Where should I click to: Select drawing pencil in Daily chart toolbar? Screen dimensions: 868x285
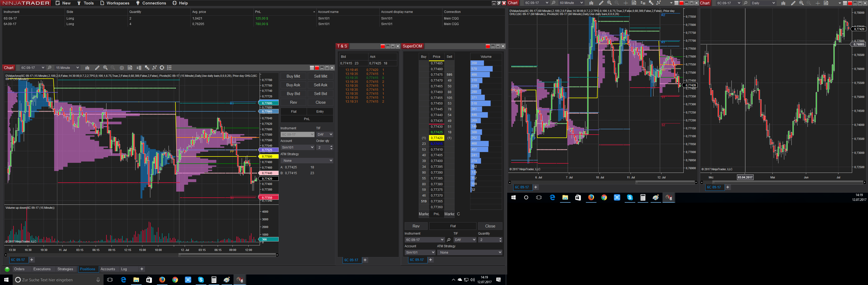[x=793, y=3]
